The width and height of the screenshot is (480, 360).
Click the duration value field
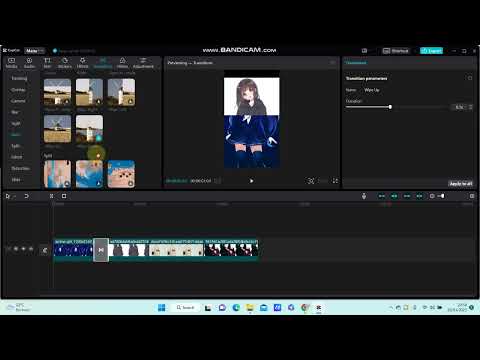pyautogui.click(x=459, y=107)
